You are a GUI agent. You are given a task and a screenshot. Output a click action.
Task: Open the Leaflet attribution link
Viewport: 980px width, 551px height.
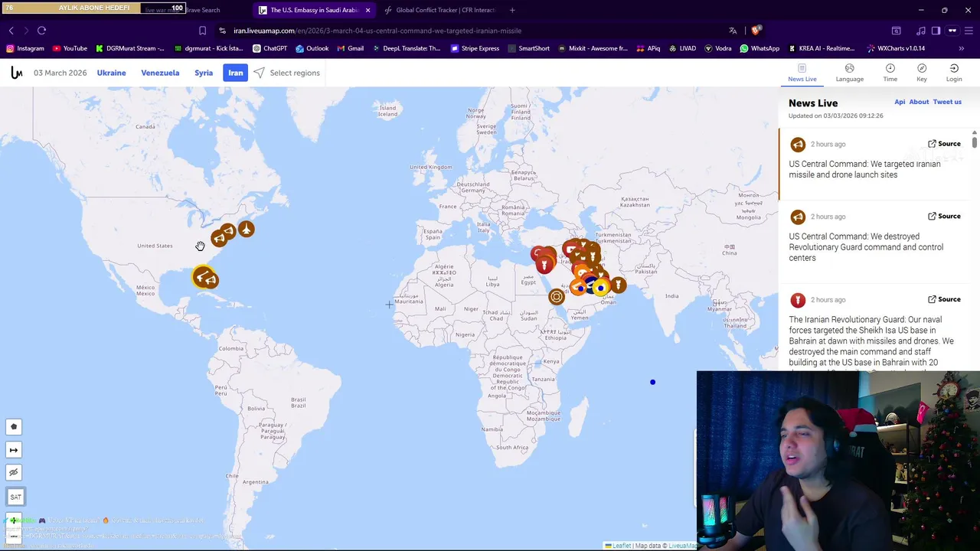pos(619,546)
